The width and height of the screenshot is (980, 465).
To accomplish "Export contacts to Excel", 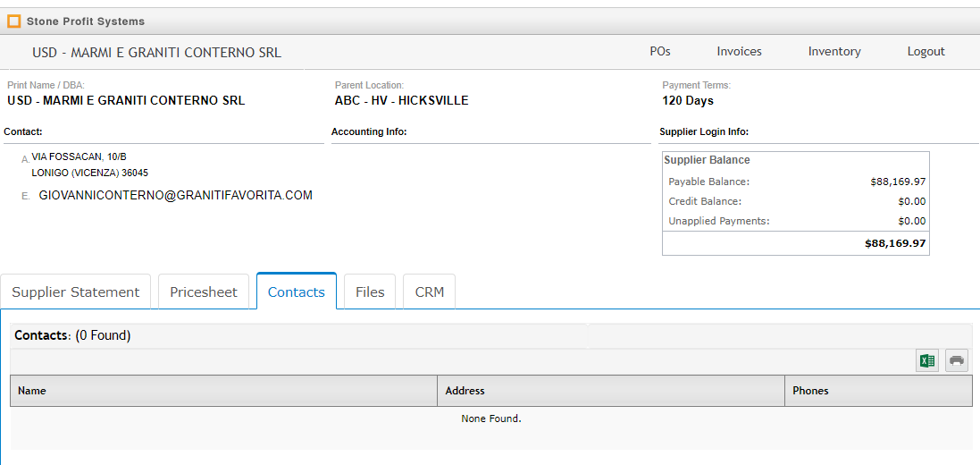I will [x=927, y=360].
